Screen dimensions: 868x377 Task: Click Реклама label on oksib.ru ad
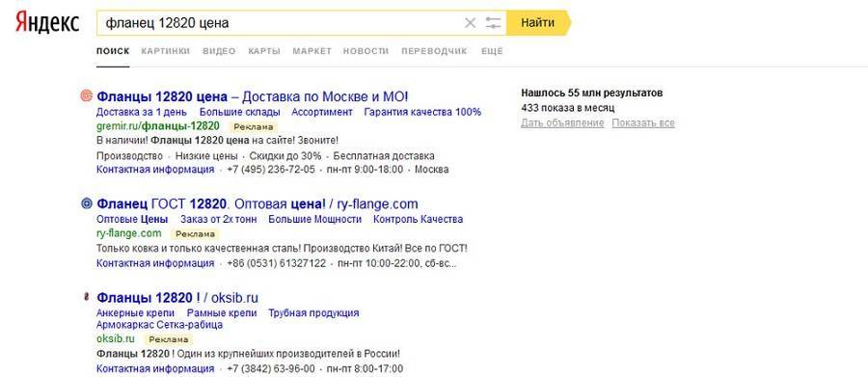point(169,340)
